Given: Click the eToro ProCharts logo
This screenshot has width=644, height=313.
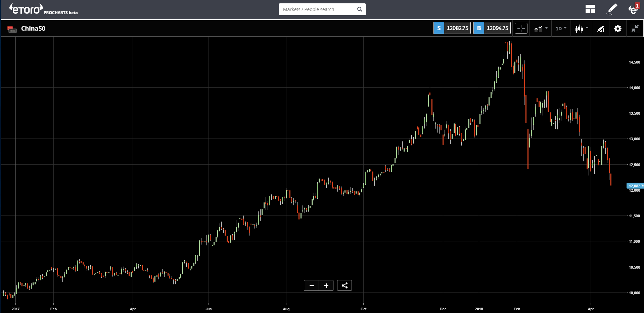Looking at the screenshot, I should point(43,9).
